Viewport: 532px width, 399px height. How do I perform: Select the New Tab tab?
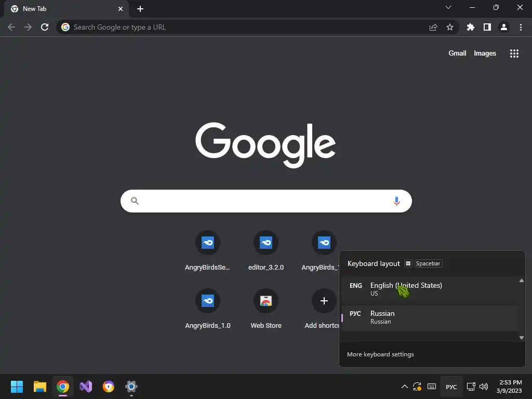66,9
